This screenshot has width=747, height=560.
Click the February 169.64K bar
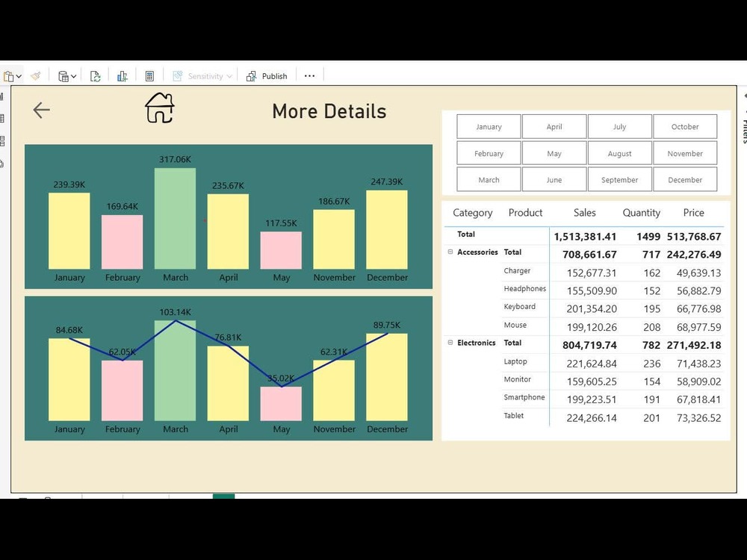pyautogui.click(x=122, y=242)
